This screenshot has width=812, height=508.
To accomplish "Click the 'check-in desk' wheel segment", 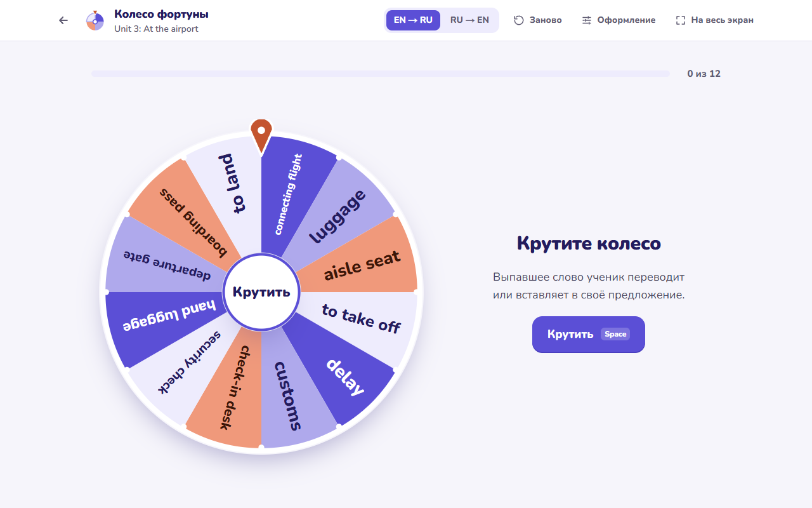I will (233, 387).
